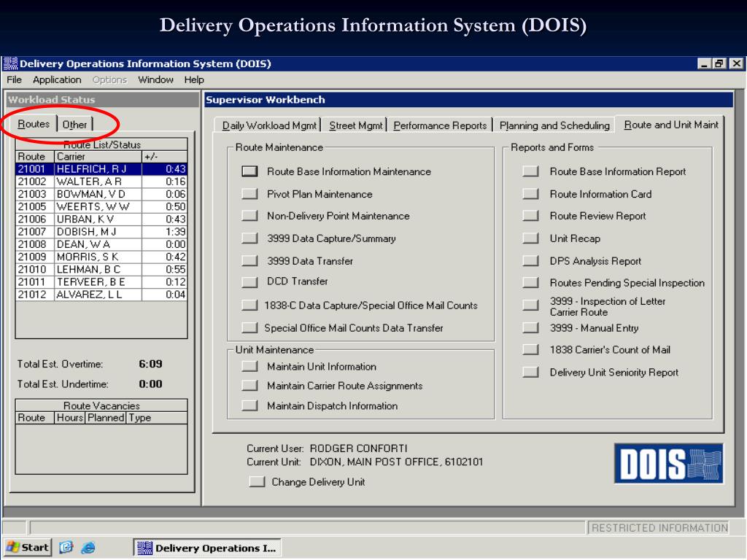Open 1838-C Data Capture/Special Office Mail Counts
The width and height of the screenshot is (747, 560).
point(249,306)
